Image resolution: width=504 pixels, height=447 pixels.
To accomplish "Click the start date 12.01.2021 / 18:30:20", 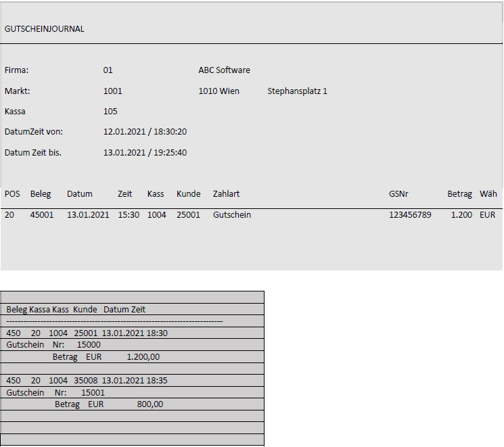I will pyautogui.click(x=145, y=132).
